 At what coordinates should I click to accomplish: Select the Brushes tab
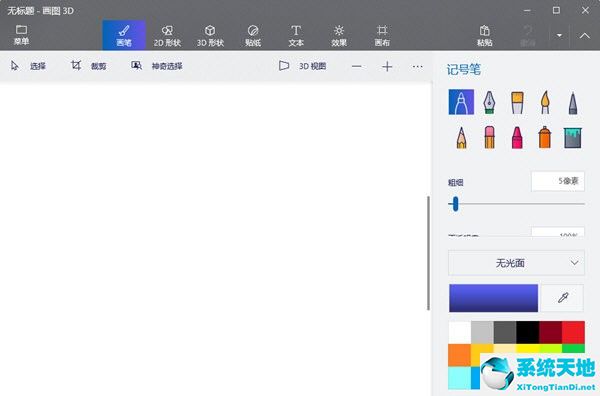[124, 36]
